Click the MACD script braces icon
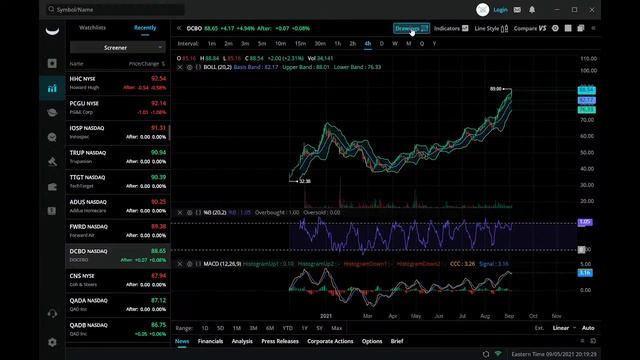640x360 pixels. click(198, 264)
